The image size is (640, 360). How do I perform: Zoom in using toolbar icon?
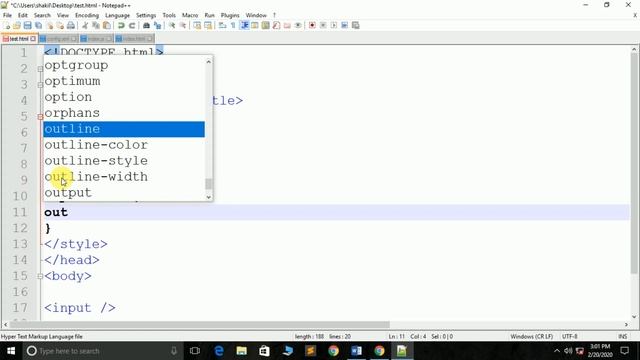(x=172, y=26)
